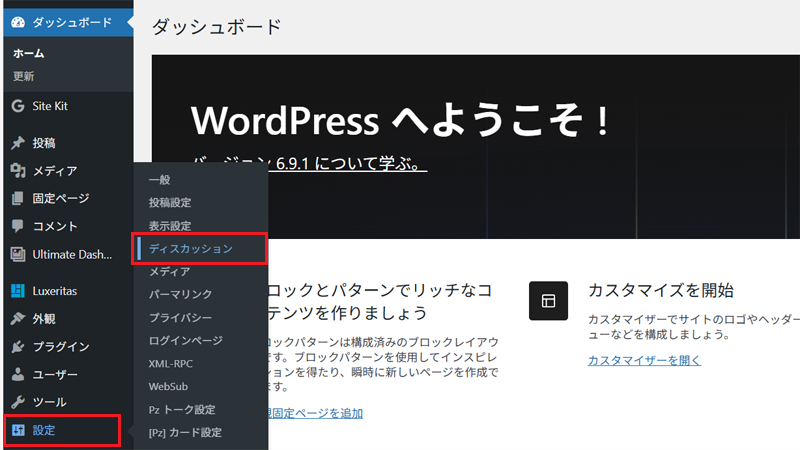The width and height of the screenshot is (800, 450).
Task: Click the カスタマイザーを開く link
Action: coord(644,360)
